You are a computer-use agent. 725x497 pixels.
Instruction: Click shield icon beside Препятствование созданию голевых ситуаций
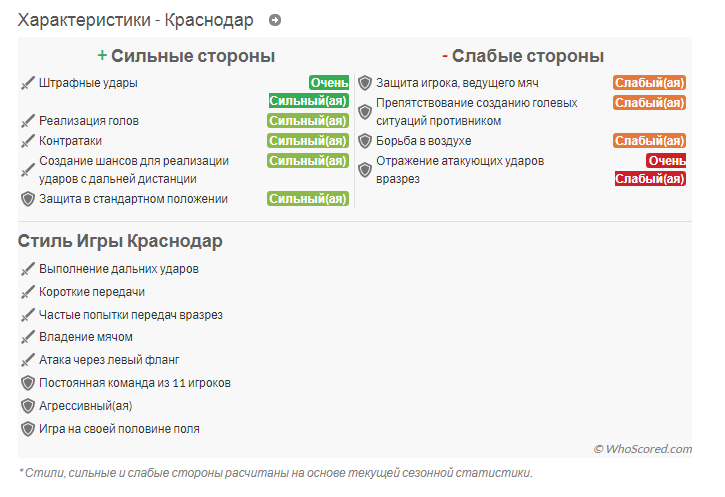pyautogui.click(x=365, y=112)
